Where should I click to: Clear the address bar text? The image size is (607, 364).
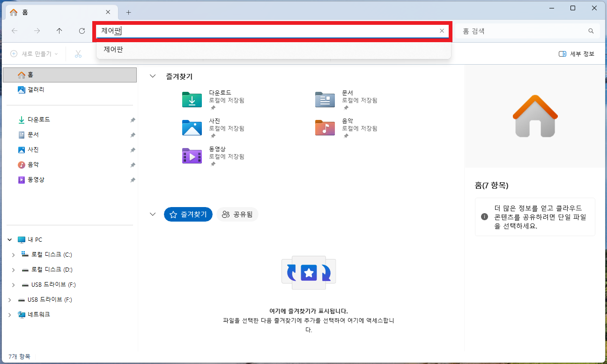(x=442, y=31)
